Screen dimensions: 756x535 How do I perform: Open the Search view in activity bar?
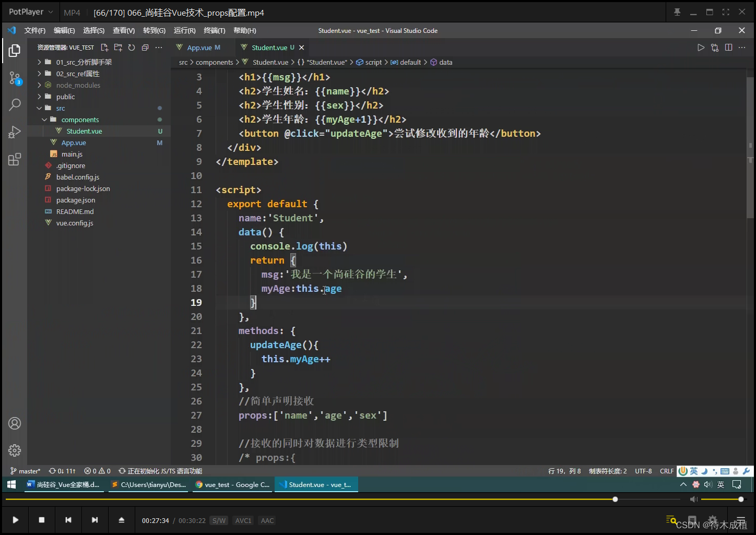pos(15,104)
